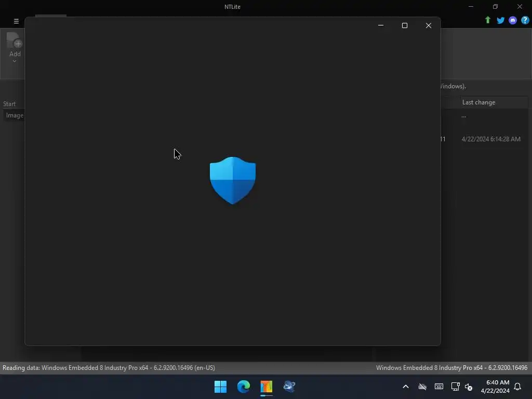Select the 4/22/2024 6:14:28 AM entry
532x399 pixels.
[x=491, y=139]
